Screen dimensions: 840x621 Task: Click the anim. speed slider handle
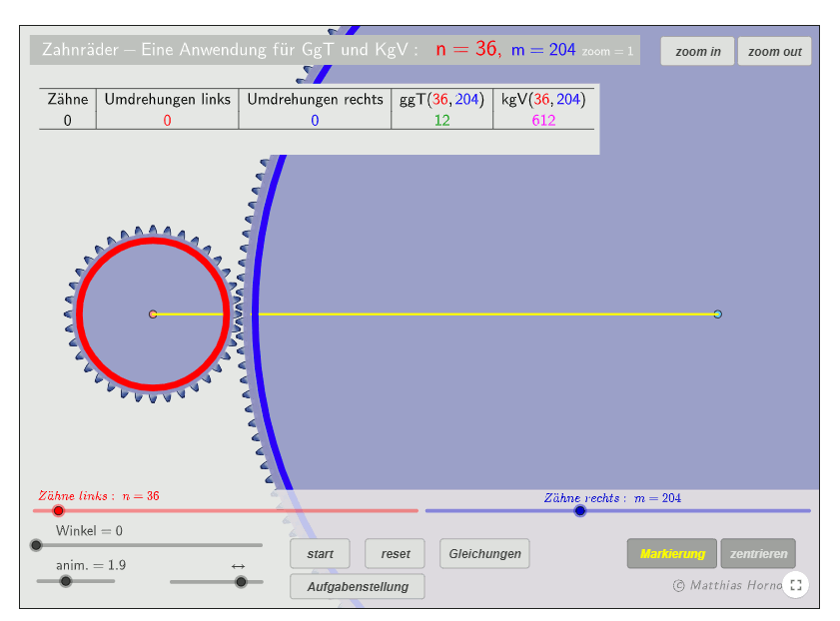pos(66,581)
